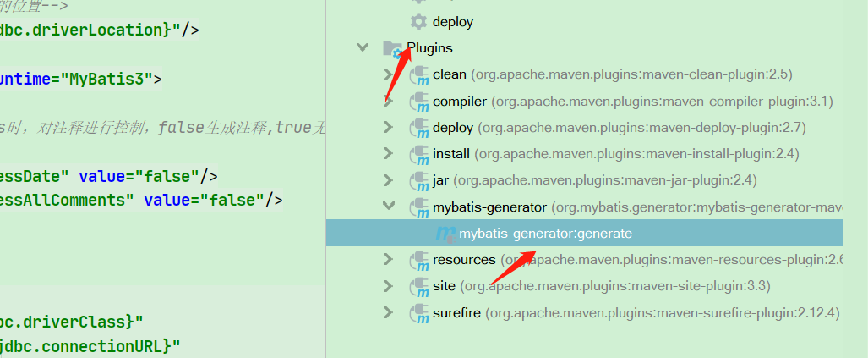Viewport: 868px width, 358px height.
Task: Click the mybatis-generator:generate goal icon
Action: tap(445, 234)
